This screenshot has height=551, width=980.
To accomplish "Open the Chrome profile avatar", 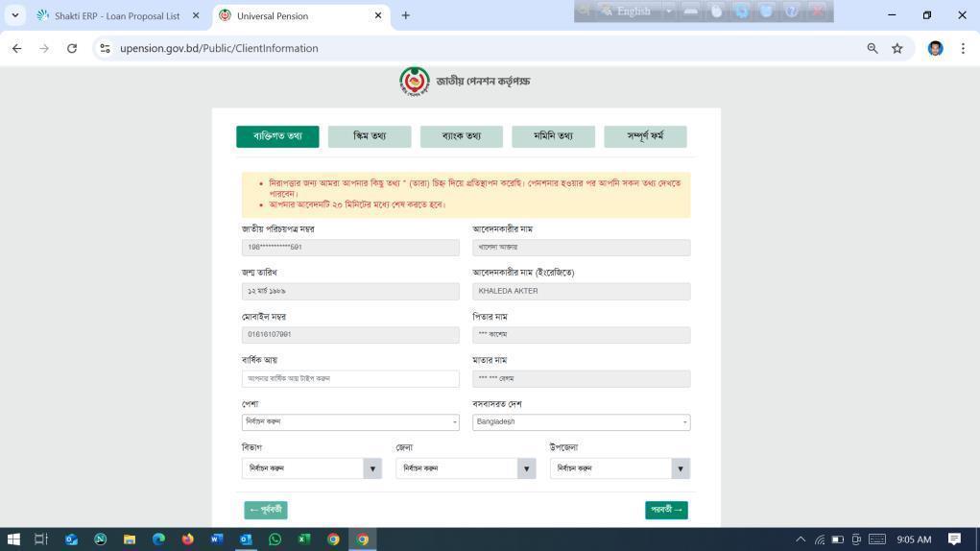I will pos(935,48).
